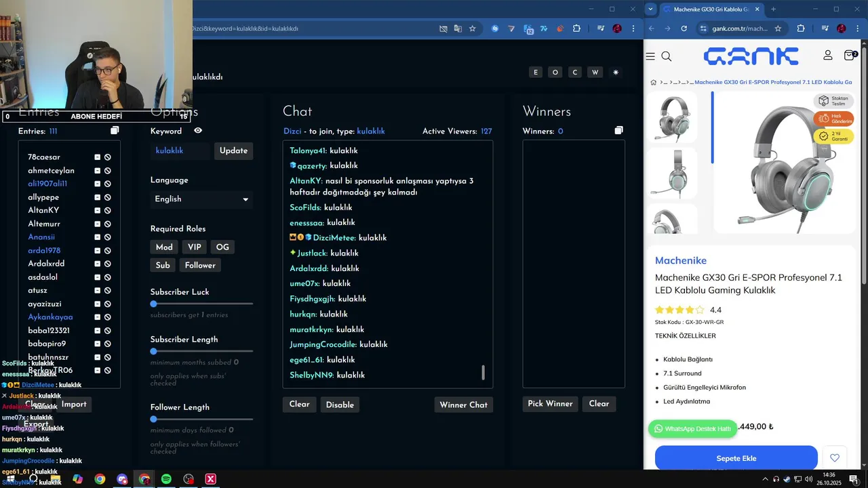Go to GANK home via breadcrumb house icon
This screenshot has height=488, width=868.
[653, 82]
